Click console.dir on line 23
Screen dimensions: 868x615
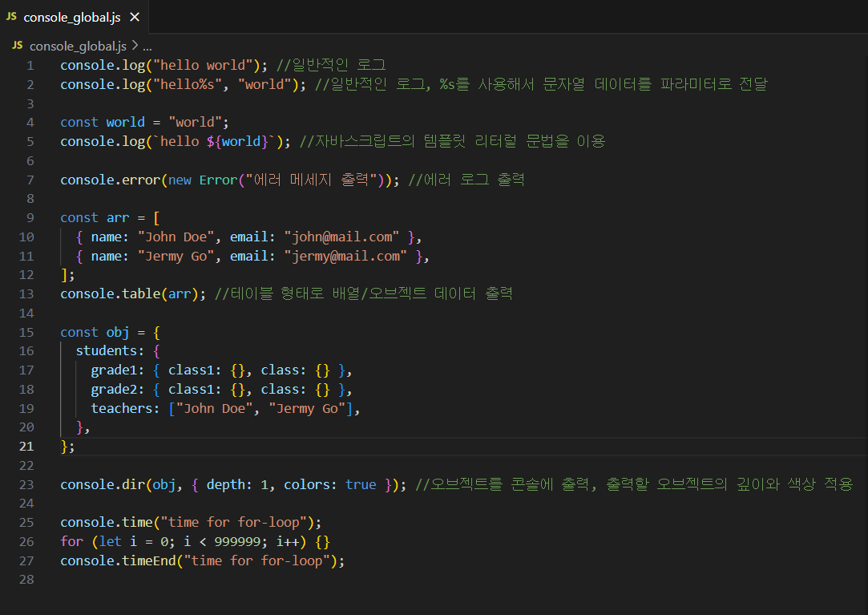pyautogui.click(x=103, y=485)
